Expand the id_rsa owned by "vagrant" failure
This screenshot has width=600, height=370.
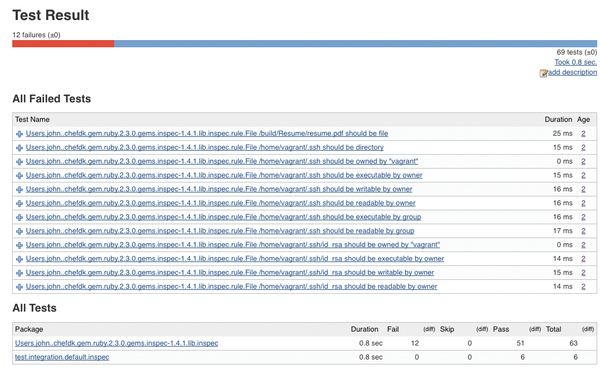click(19, 245)
